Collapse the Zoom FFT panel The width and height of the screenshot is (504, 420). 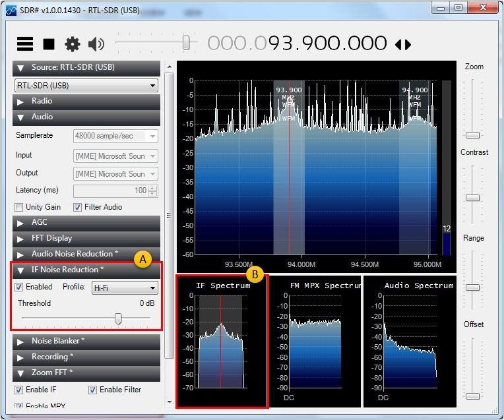tap(86, 373)
